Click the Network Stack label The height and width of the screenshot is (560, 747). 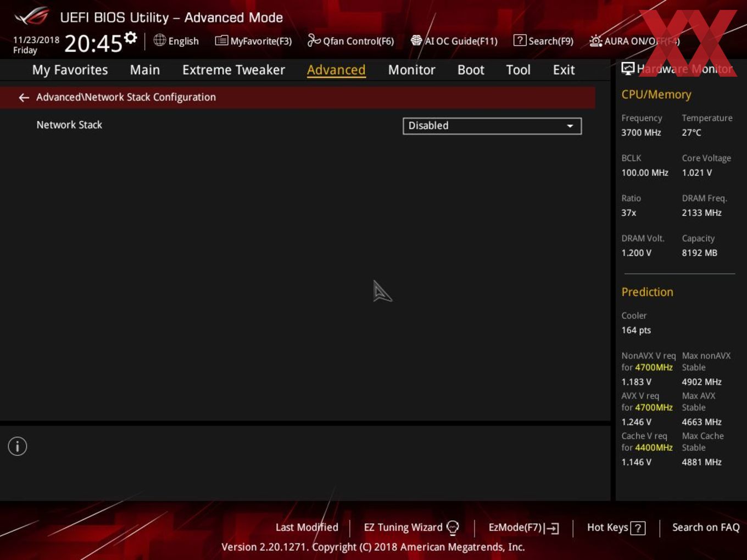[x=69, y=125]
